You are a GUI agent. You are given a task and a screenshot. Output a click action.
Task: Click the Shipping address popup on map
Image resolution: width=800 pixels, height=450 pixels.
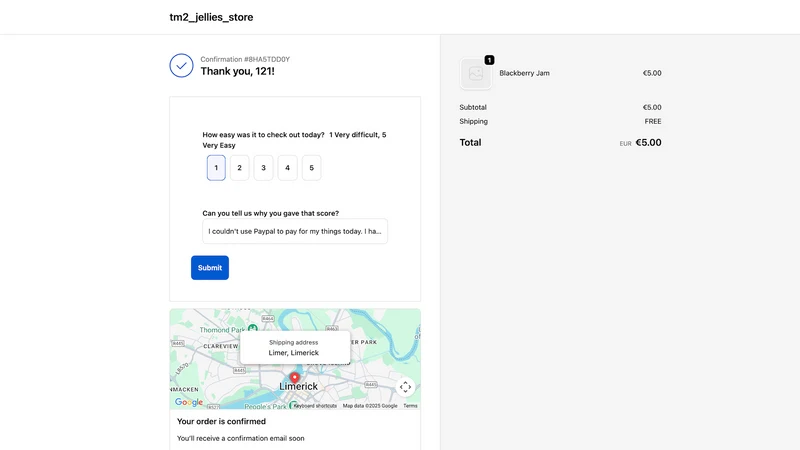[x=295, y=348]
